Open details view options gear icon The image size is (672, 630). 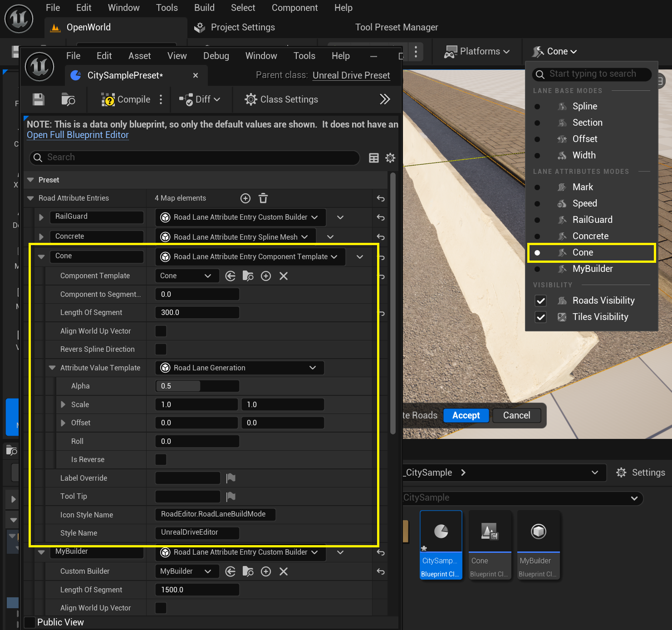(390, 158)
